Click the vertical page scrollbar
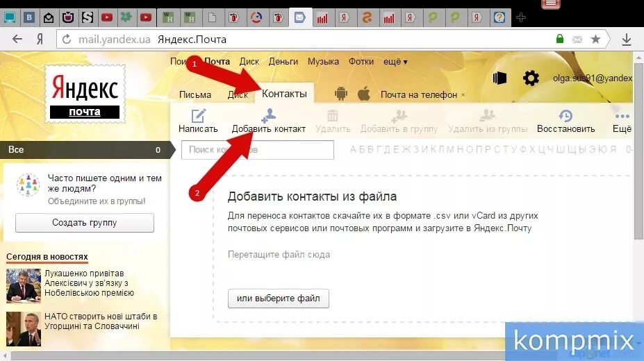This screenshot has height=361, width=644. click(638, 152)
